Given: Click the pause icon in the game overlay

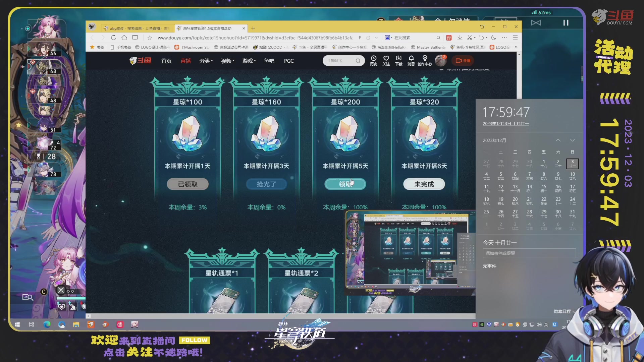Looking at the screenshot, I should 566,22.
